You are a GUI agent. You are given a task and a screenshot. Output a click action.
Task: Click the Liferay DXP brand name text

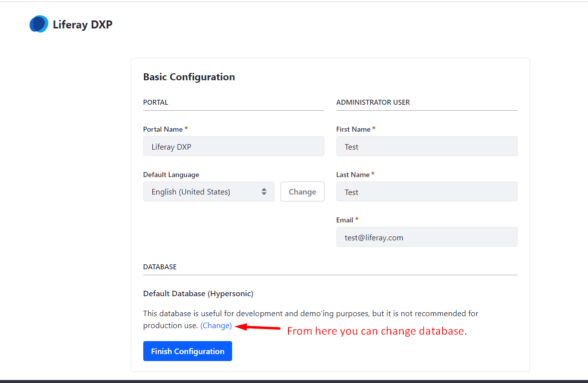click(82, 24)
